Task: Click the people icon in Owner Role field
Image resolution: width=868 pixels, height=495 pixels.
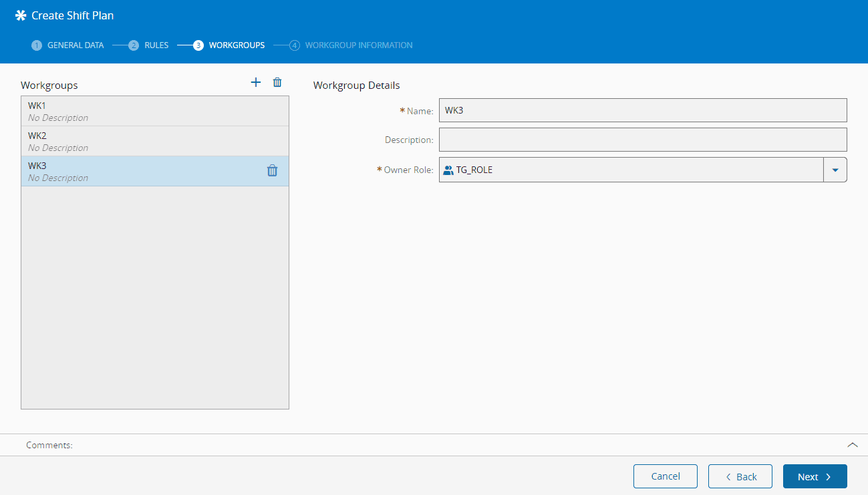Action: point(448,170)
